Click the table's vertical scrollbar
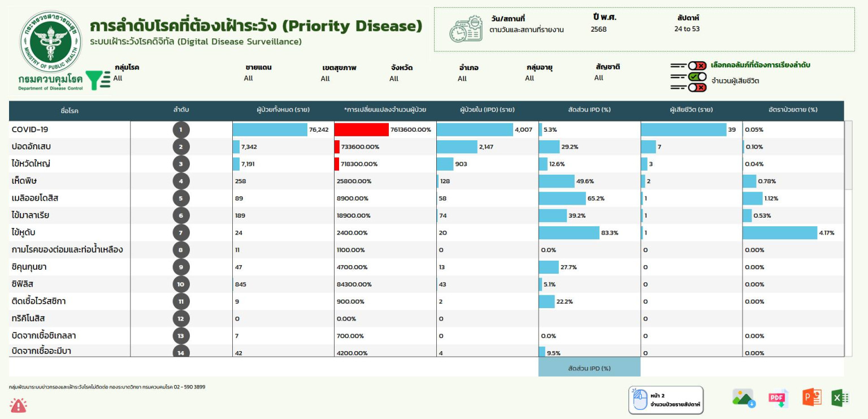 click(x=848, y=155)
